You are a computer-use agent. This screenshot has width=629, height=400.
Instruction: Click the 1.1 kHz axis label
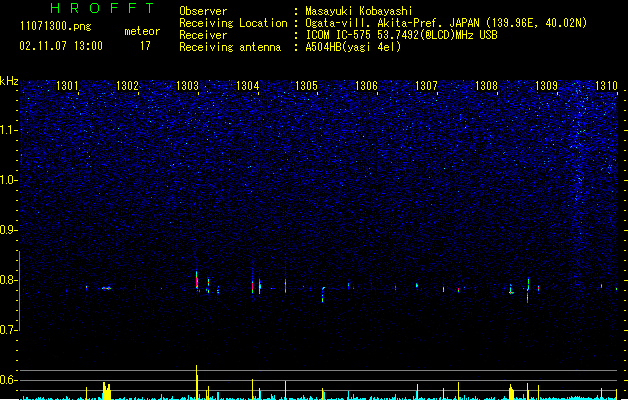(9, 130)
